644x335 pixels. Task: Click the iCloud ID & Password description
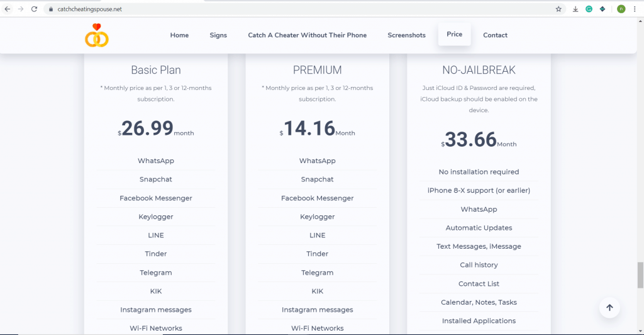[479, 99]
